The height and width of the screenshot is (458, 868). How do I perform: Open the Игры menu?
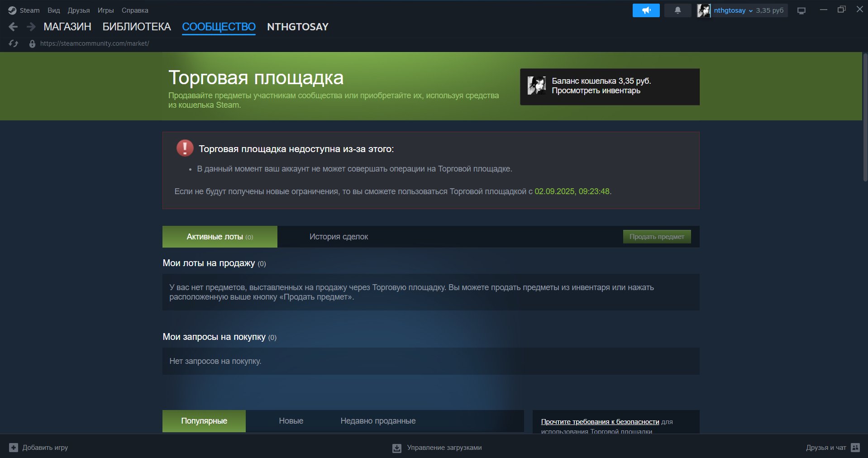(106, 10)
